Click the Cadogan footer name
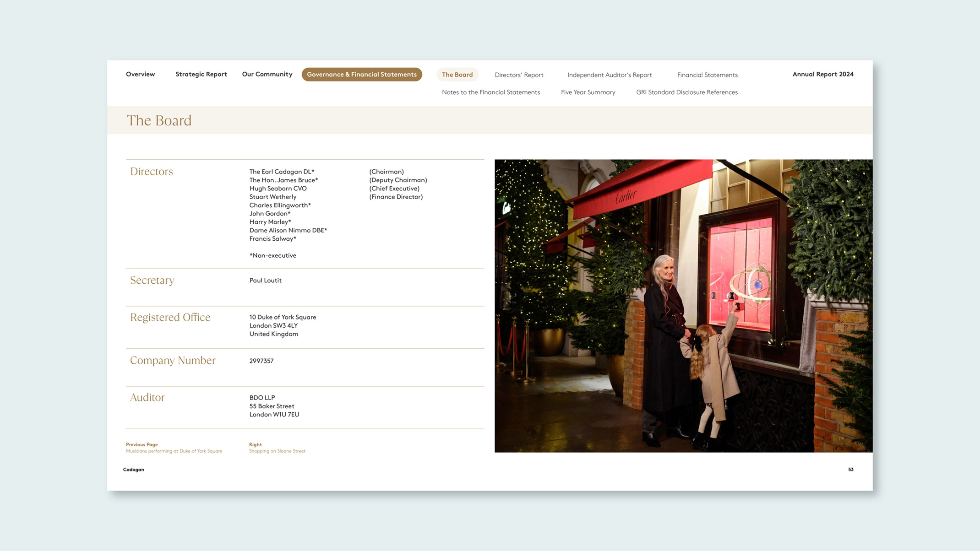 click(x=133, y=470)
